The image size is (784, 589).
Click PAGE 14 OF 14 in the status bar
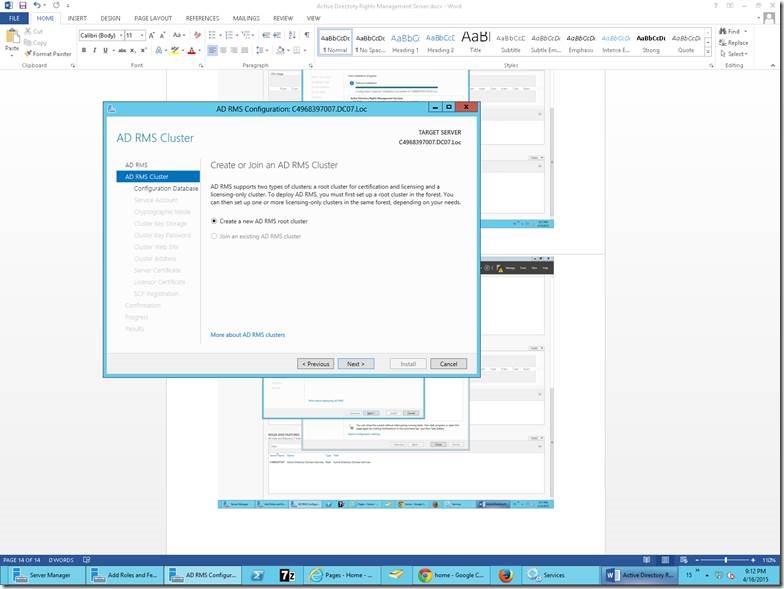(22, 560)
